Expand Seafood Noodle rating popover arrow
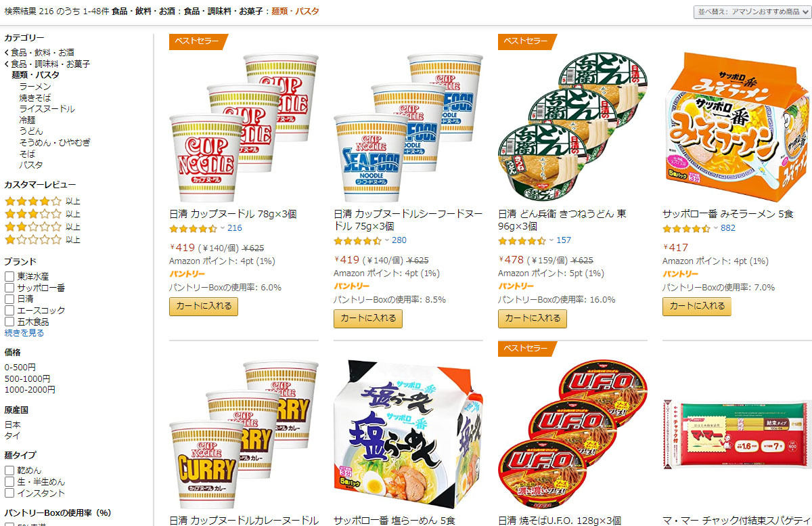 (387, 240)
